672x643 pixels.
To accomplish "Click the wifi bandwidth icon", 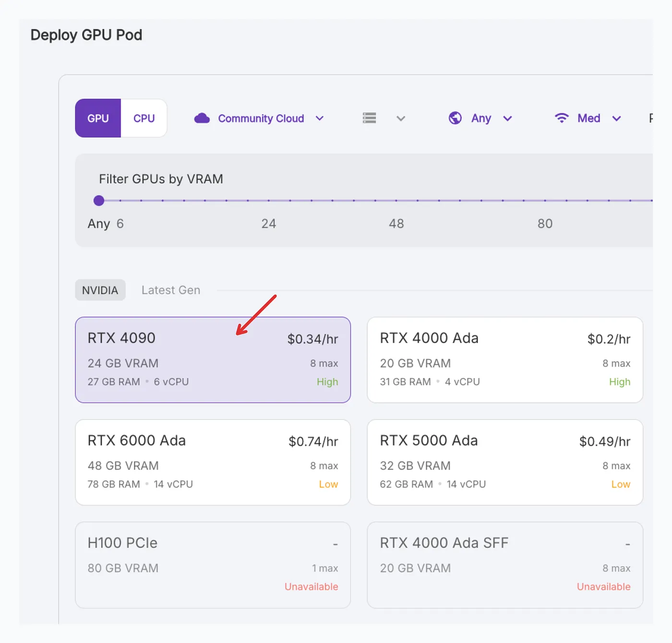I will 562,118.
